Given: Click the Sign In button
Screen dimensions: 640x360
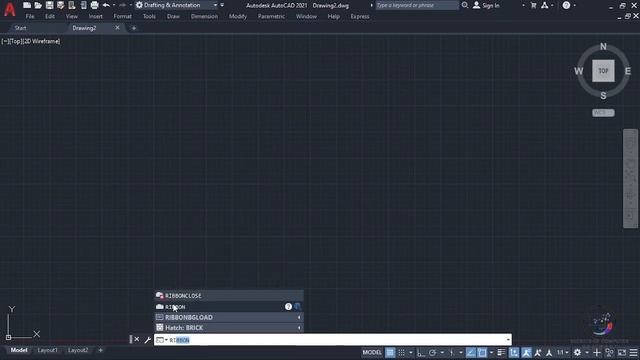Looking at the screenshot, I should click(x=486, y=5).
